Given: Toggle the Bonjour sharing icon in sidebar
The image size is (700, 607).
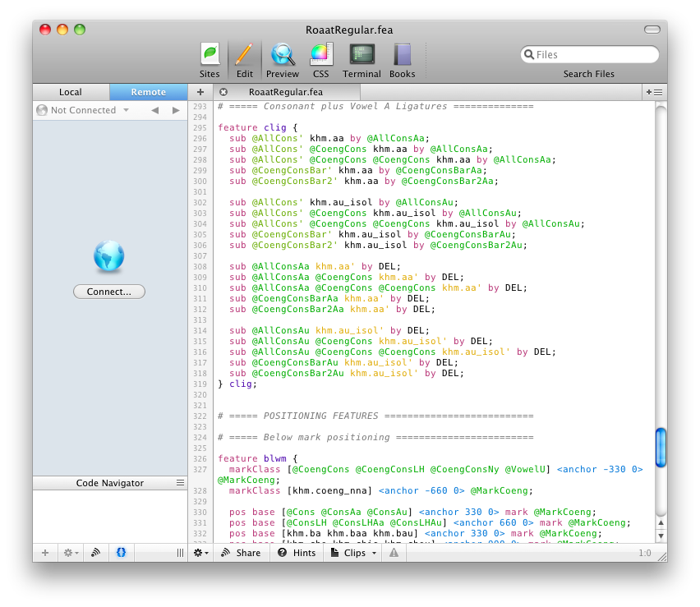Looking at the screenshot, I should (x=95, y=553).
